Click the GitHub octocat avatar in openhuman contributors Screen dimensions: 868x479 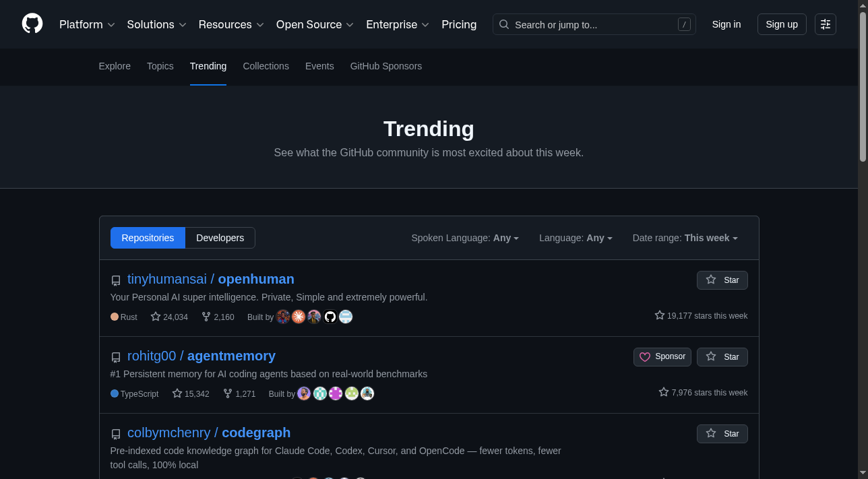(330, 317)
